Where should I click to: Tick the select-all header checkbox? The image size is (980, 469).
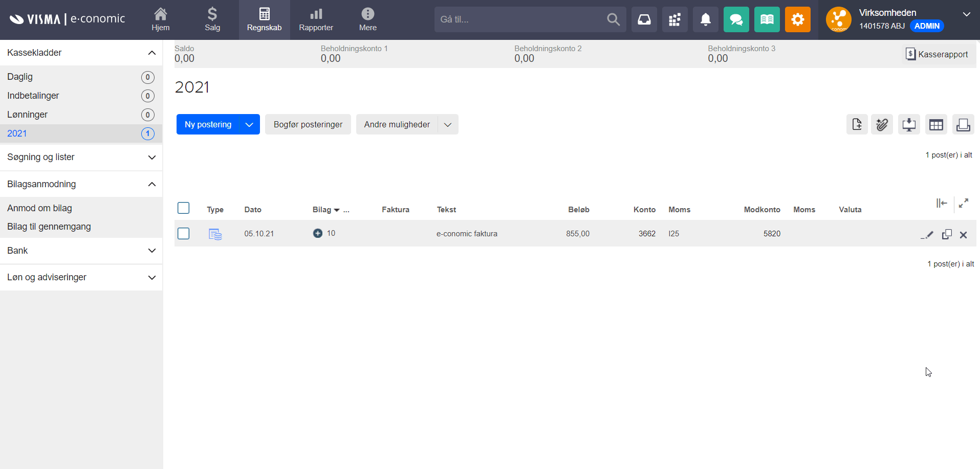[183, 208]
